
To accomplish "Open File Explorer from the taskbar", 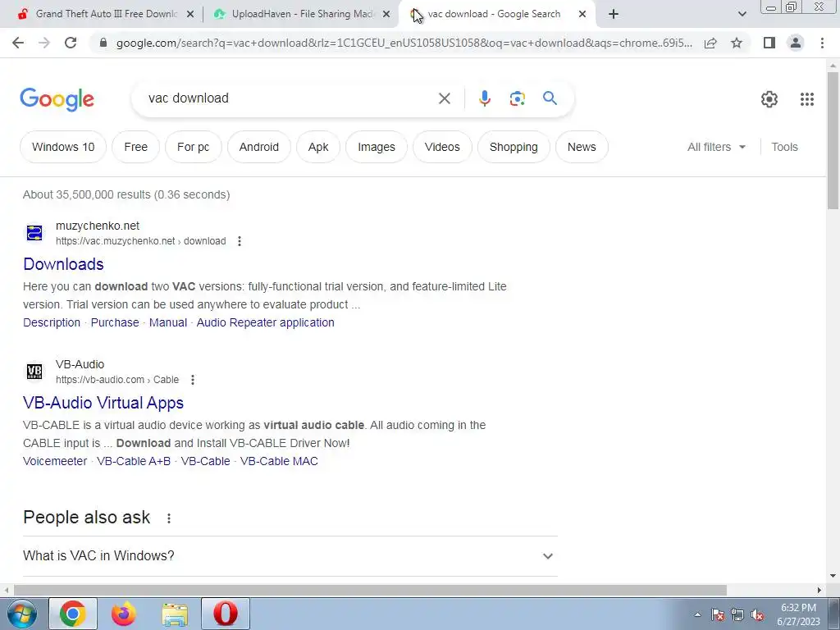I will pyautogui.click(x=175, y=614).
